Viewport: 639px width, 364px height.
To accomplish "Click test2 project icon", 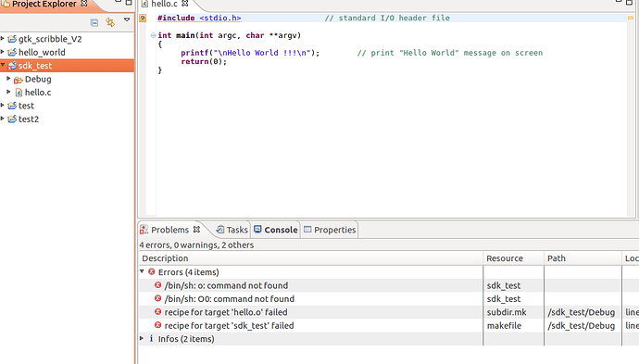I will 12,119.
